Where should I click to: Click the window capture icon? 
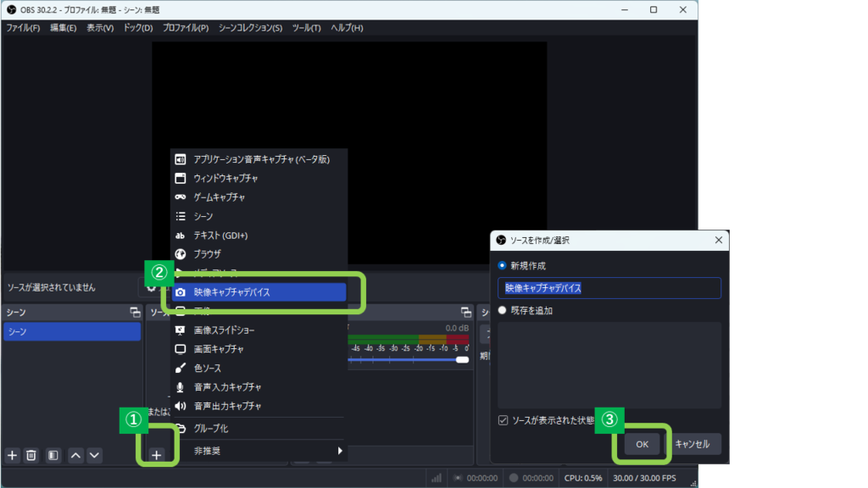pos(181,178)
